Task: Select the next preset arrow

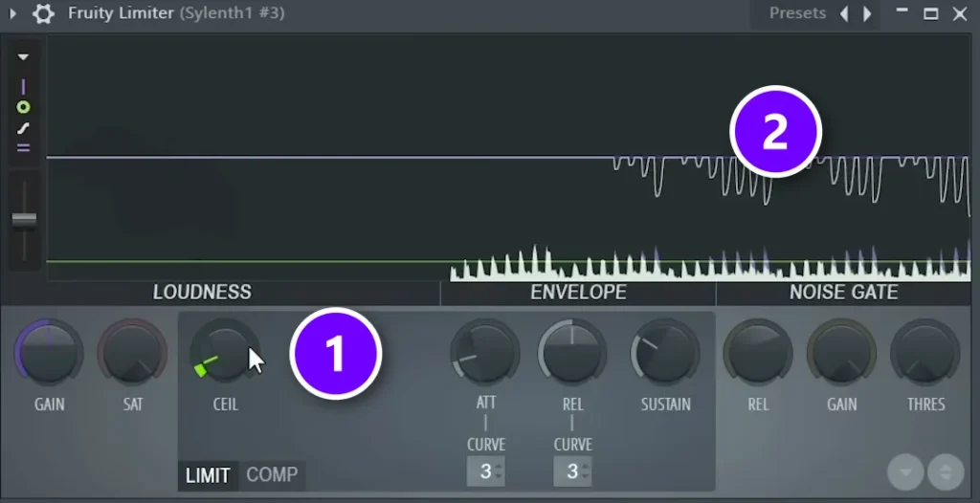Action: click(867, 13)
